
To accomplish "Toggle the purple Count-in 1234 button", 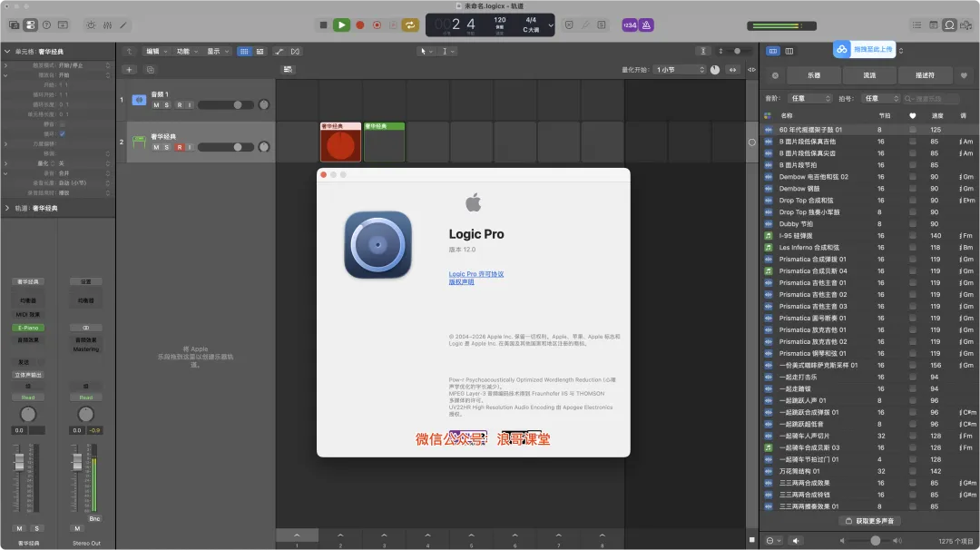I will click(x=630, y=25).
